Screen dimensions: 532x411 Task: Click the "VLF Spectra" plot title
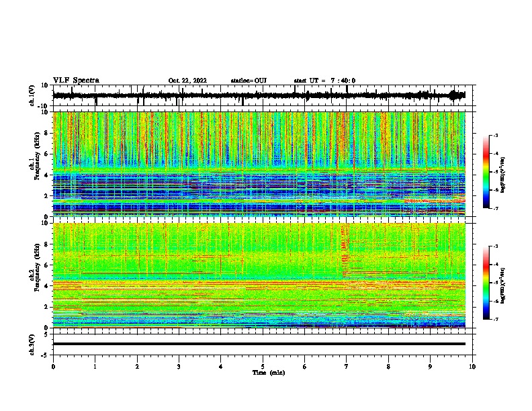click(x=76, y=81)
